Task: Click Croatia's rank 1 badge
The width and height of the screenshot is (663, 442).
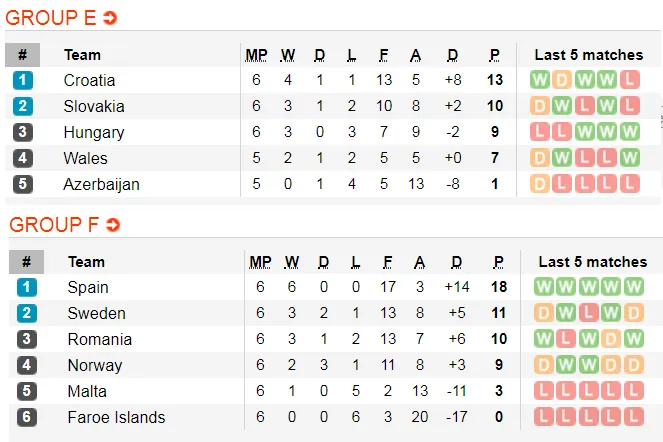Action: [22, 80]
